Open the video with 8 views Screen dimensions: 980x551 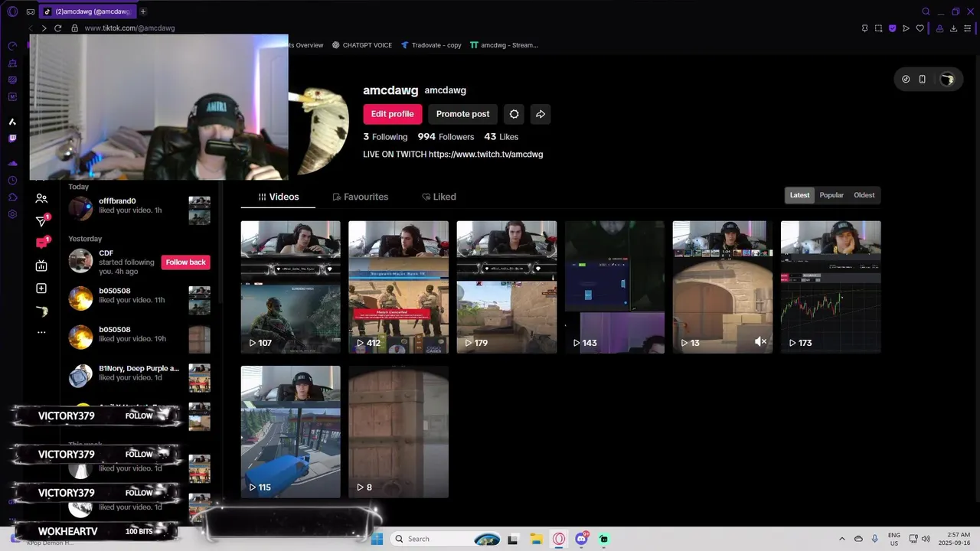(x=398, y=432)
